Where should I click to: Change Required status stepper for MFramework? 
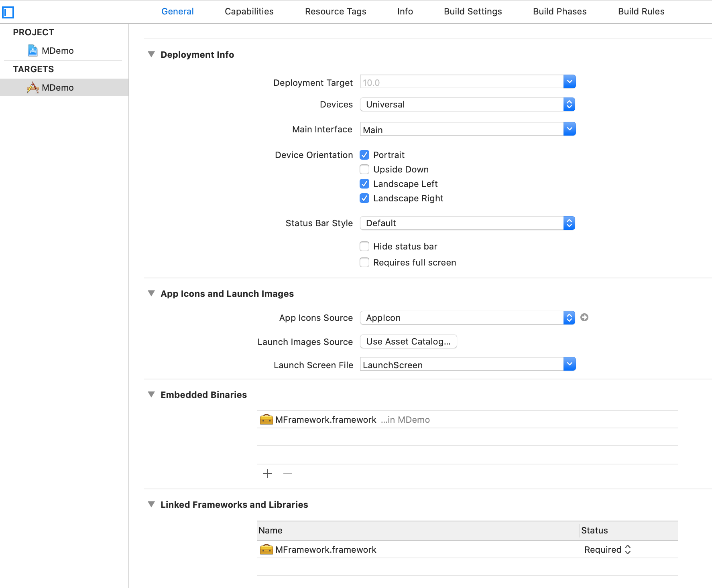point(628,549)
